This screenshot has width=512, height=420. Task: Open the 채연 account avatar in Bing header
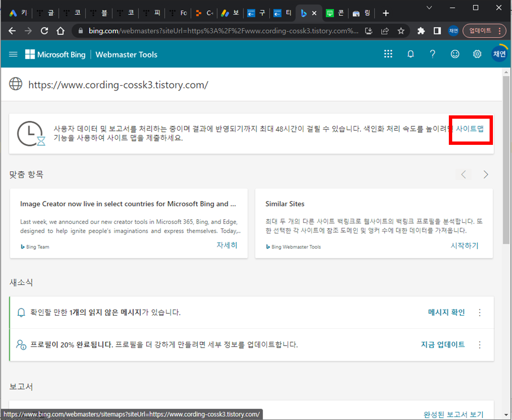(x=499, y=54)
